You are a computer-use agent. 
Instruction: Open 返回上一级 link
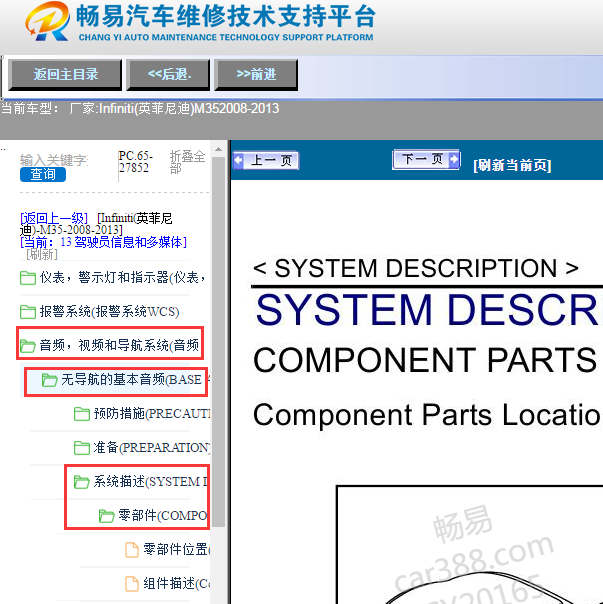[54, 218]
